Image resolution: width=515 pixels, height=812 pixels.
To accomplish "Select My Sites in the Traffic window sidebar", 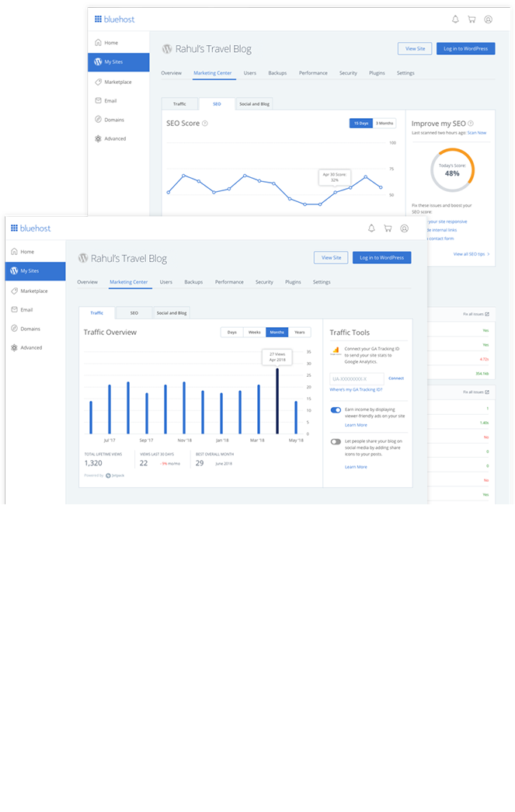I will [x=35, y=271].
